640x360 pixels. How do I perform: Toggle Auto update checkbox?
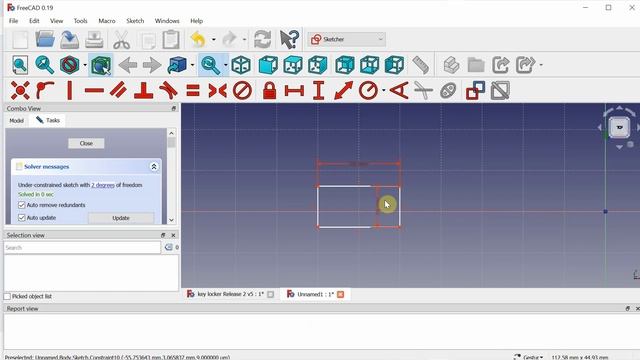click(x=22, y=218)
